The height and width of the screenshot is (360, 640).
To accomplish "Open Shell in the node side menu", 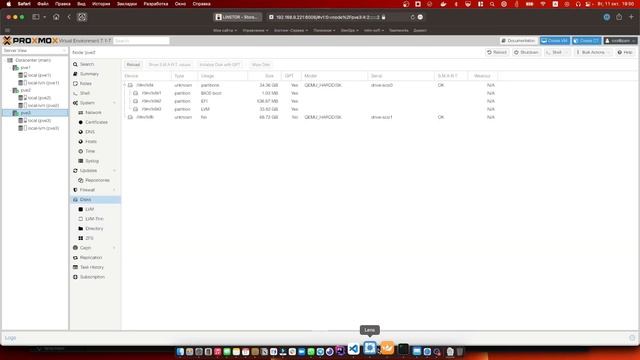I will [84, 93].
